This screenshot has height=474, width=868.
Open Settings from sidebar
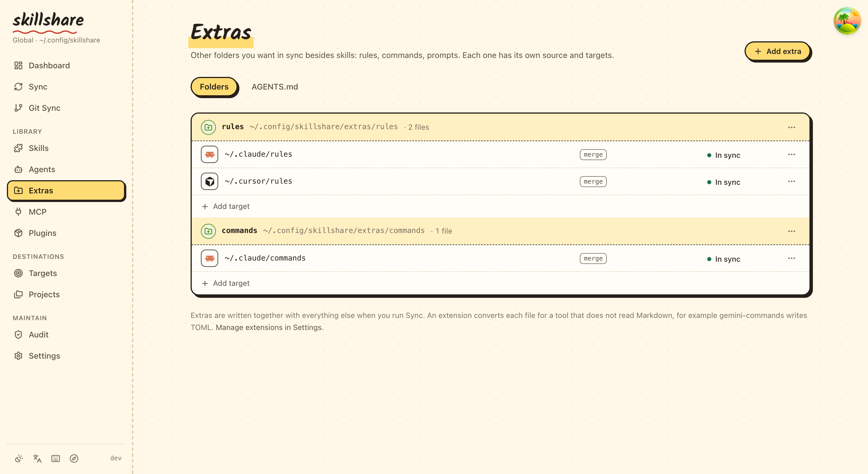click(66, 356)
